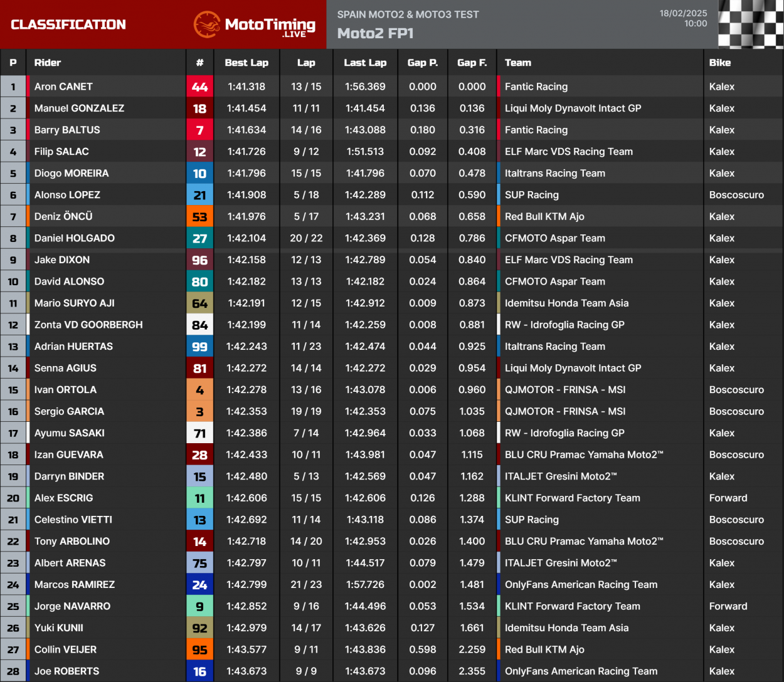Click the number 16 badge for Joe ROBERTS

pos(200,671)
